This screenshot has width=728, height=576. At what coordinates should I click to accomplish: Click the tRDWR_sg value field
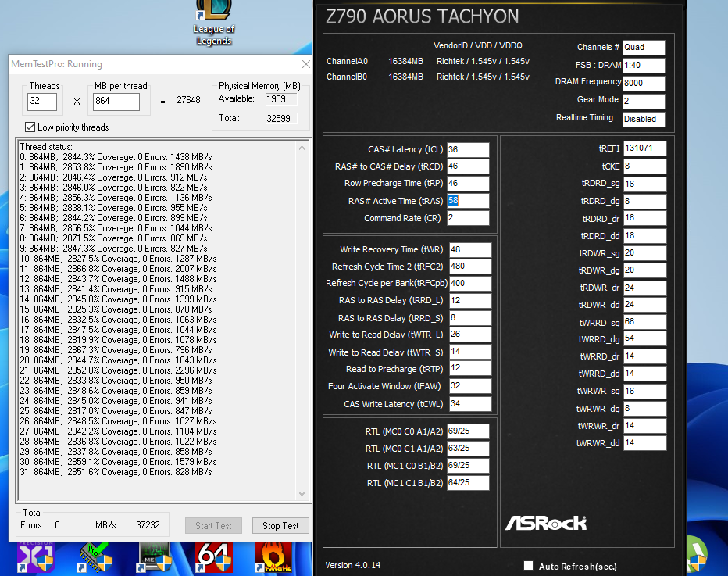(645, 253)
